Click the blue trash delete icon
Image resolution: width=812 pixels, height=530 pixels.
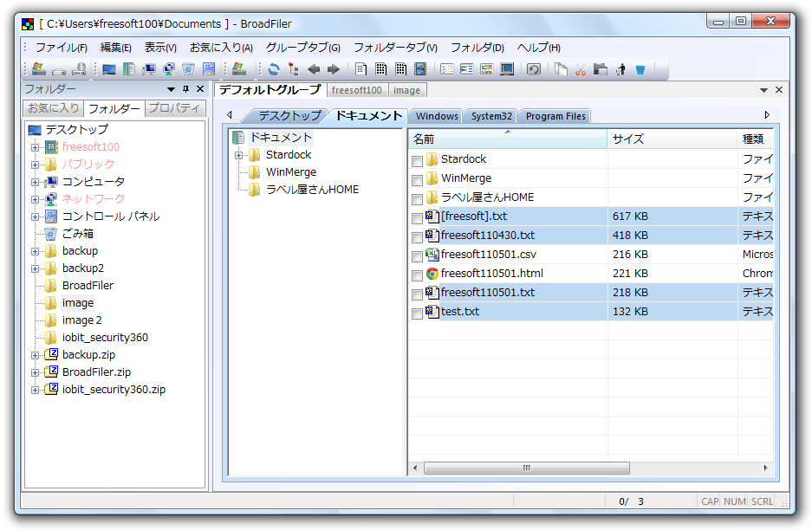click(x=640, y=69)
